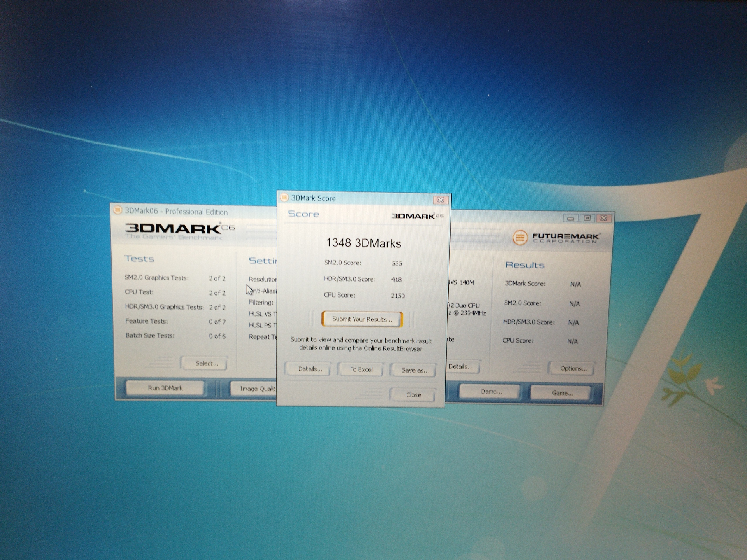Maximize the 3DMark06 main window

click(587, 218)
